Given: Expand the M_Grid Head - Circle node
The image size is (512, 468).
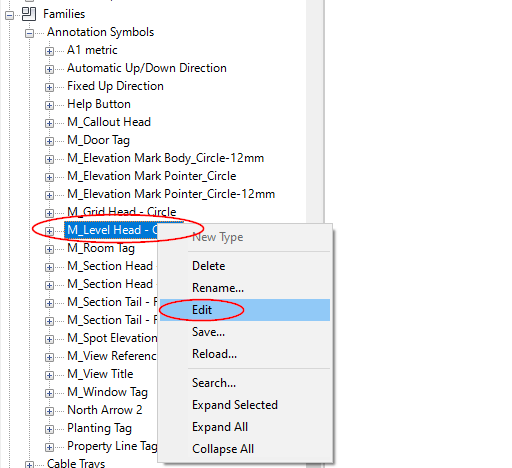Looking at the screenshot, I should (49, 213).
